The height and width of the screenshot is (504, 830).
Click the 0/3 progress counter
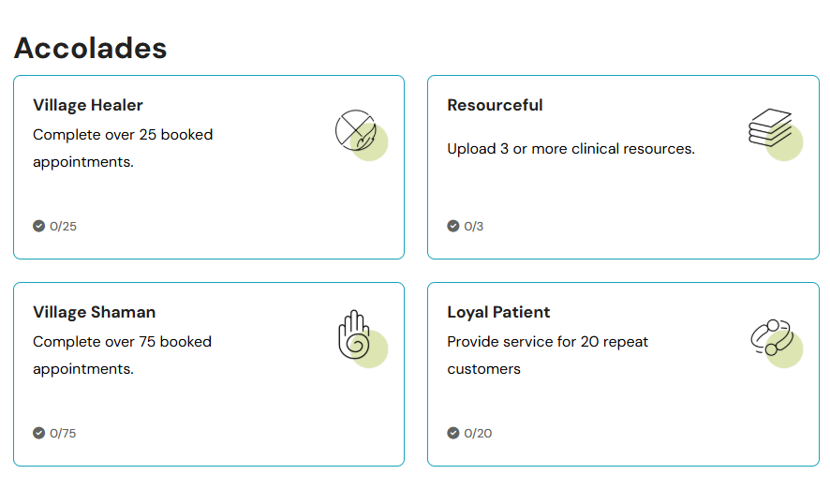(474, 226)
